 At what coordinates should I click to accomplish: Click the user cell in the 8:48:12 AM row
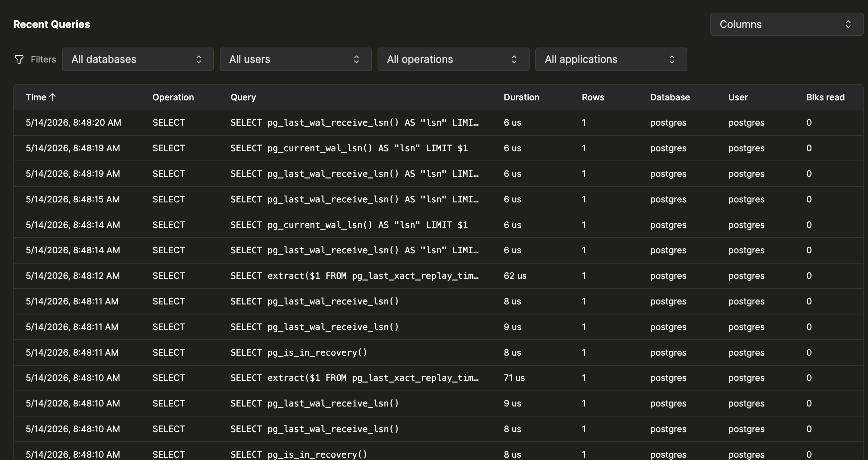[746, 276]
